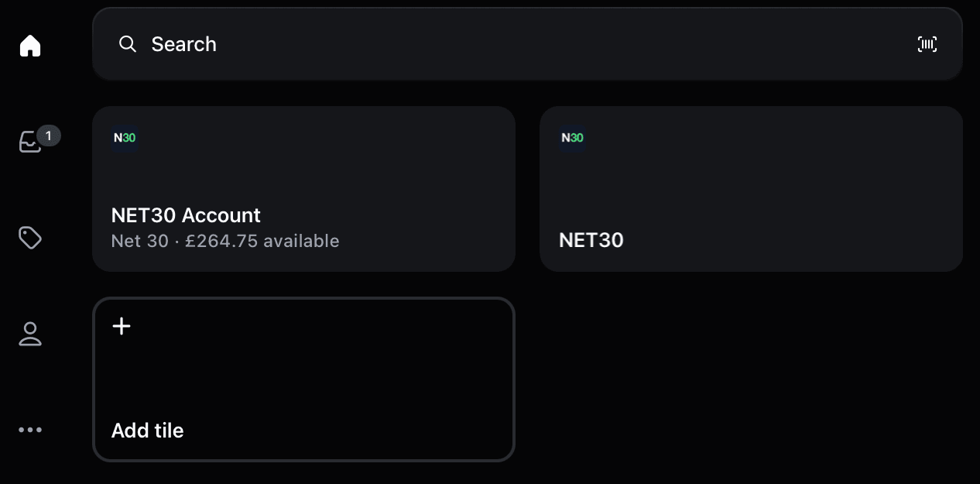
Task: Click the NET30 label on the second tile
Action: (591, 240)
